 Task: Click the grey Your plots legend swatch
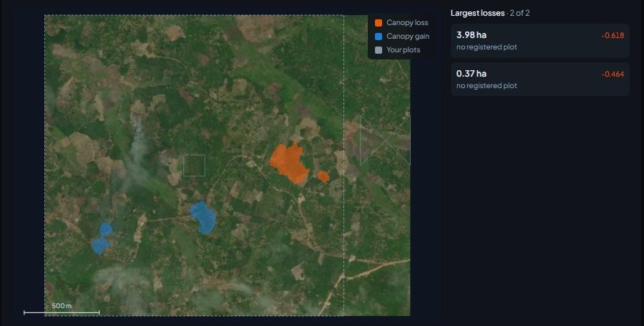(x=379, y=50)
